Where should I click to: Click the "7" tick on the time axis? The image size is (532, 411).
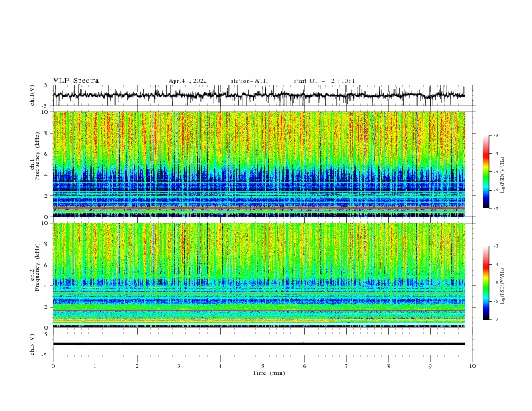point(347,366)
